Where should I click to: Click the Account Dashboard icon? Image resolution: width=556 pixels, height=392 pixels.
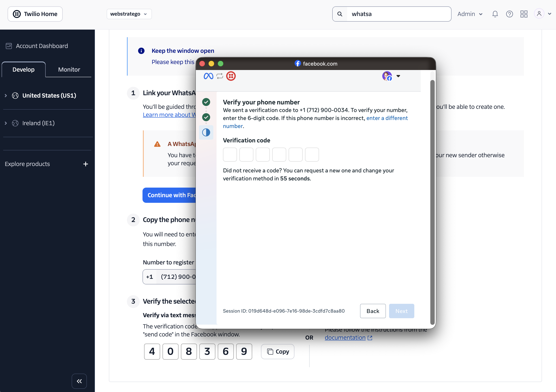(x=9, y=46)
